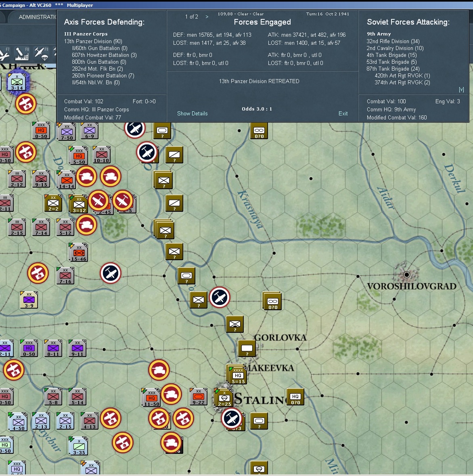
Task: Select the 3-35 light green brigade counter
Action: coord(79,447)
